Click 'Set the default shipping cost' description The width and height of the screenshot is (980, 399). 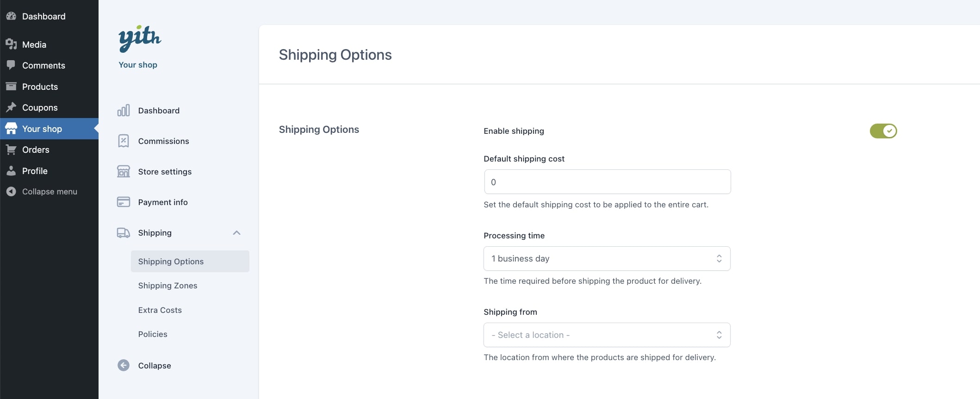pos(596,205)
